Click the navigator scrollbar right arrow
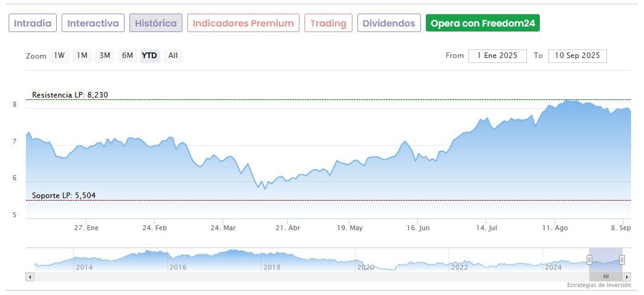 [x=627, y=276]
